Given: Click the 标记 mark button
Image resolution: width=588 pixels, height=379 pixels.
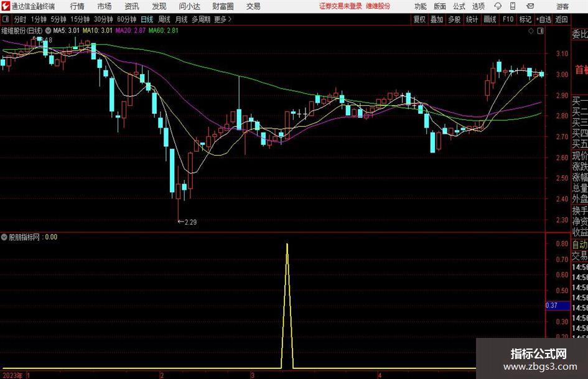Looking at the screenshot, I should coord(525,19).
